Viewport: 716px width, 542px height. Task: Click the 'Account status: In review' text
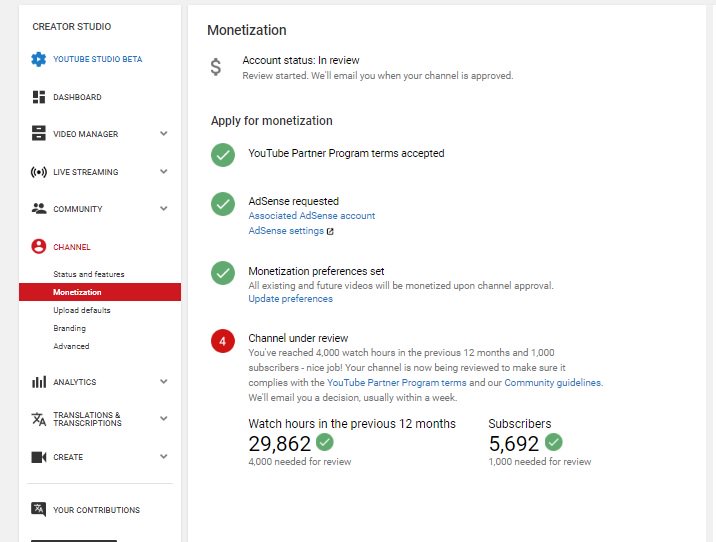301,60
